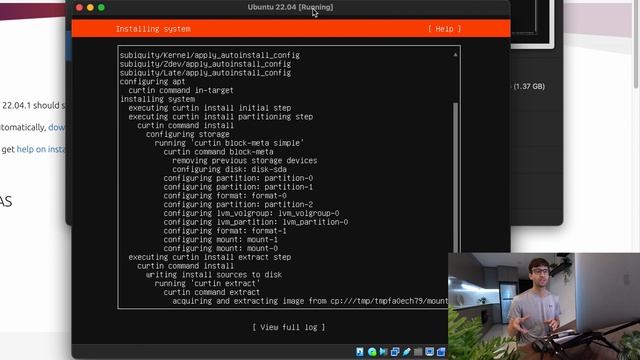Screen dimensions: 640x360
Task: Click the green optical disc status icon
Action: click(x=372, y=351)
